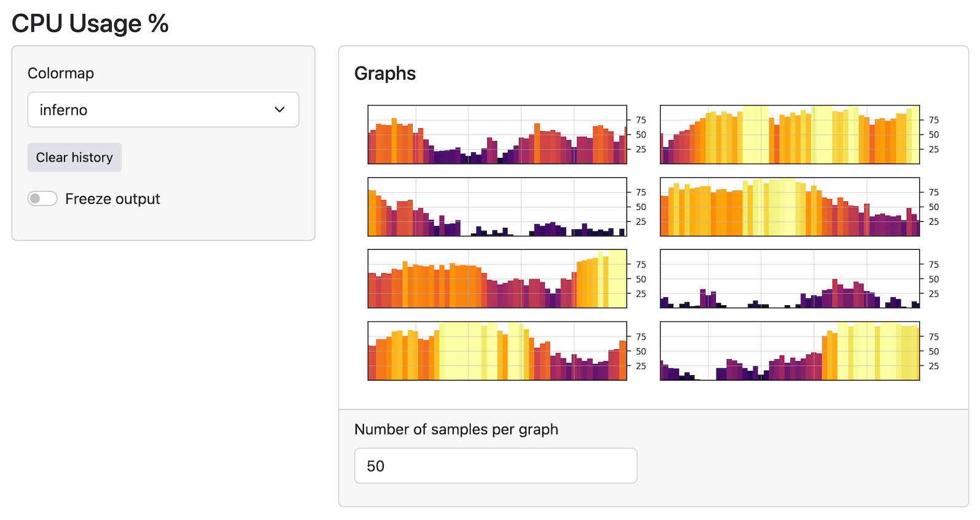Click the first row left CPU graph

coord(497,134)
